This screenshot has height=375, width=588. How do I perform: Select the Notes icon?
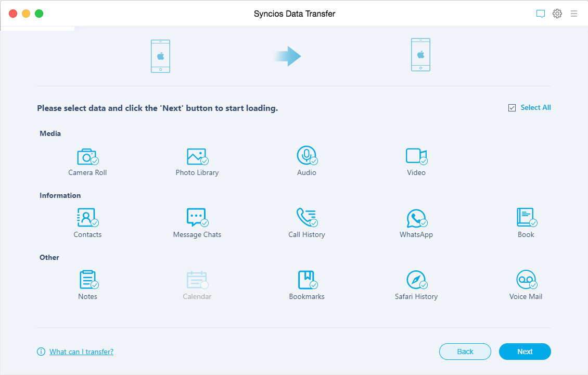pyautogui.click(x=88, y=279)
